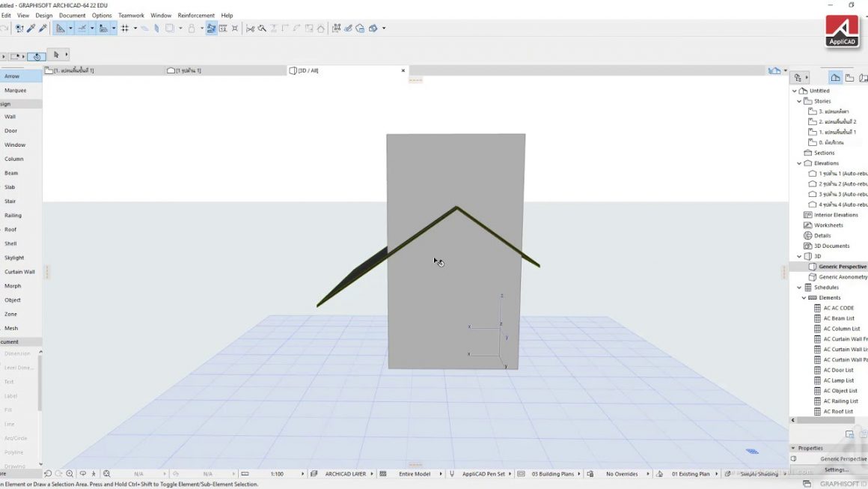Select the Column tool
This screenshot has width=868, height=489.
coord(13,159)
